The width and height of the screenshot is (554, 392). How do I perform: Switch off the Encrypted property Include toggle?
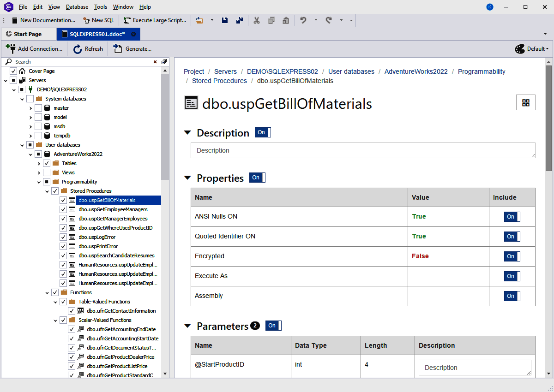pyautogui.click(x=512, y=256)
